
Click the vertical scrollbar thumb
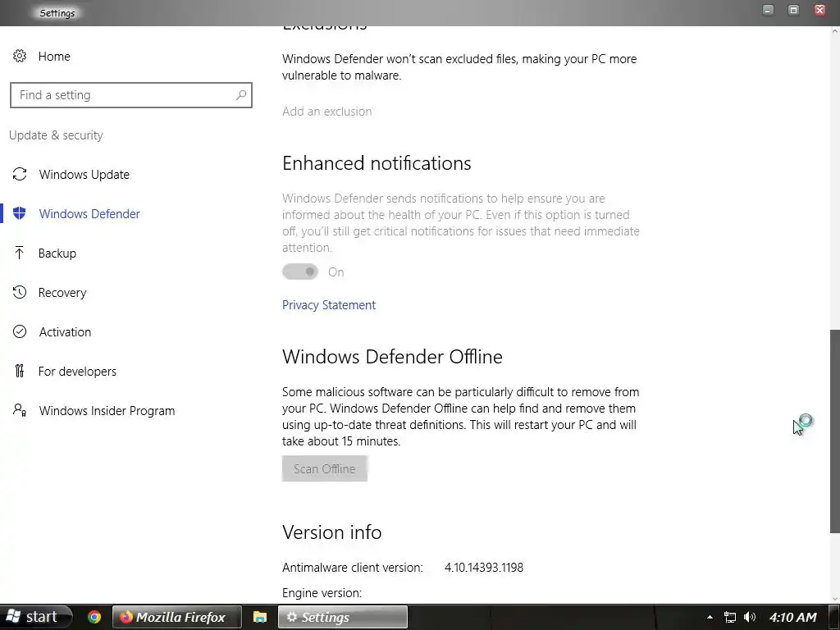point(834,431)
